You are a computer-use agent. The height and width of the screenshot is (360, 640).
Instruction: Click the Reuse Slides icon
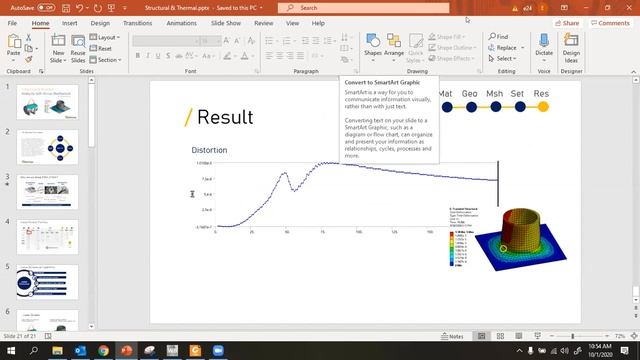(x=78, y=41)
